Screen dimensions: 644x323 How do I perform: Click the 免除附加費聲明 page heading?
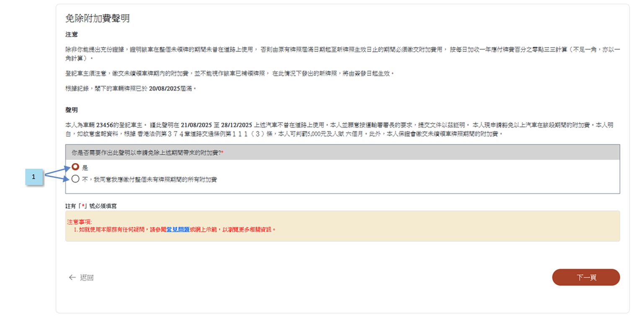pos(97,18)
